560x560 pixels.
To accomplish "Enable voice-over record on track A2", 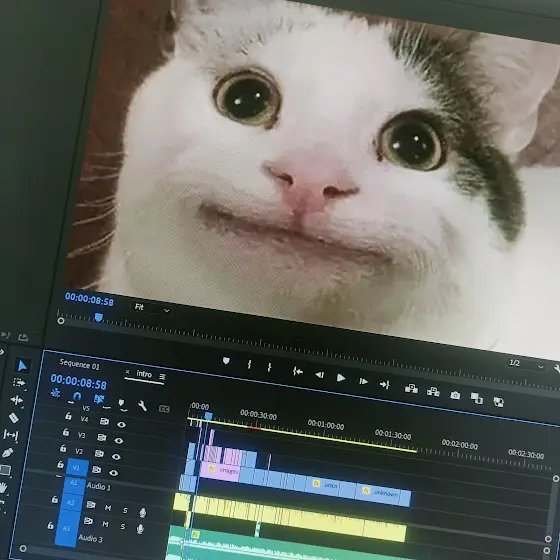I will pyautogui.click(x=142, y=513).
